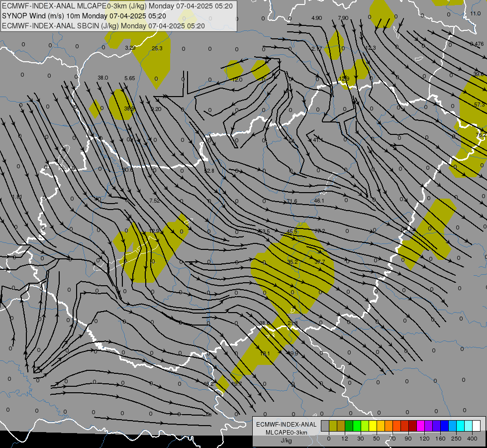
Task: Pick the magenta legend swatch above 120
Action: [420, 426]
